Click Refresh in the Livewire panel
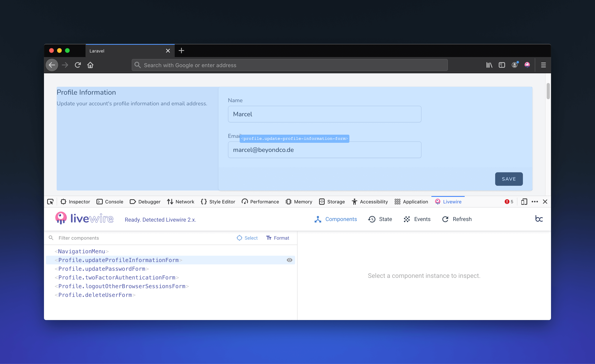 (457, 219)
